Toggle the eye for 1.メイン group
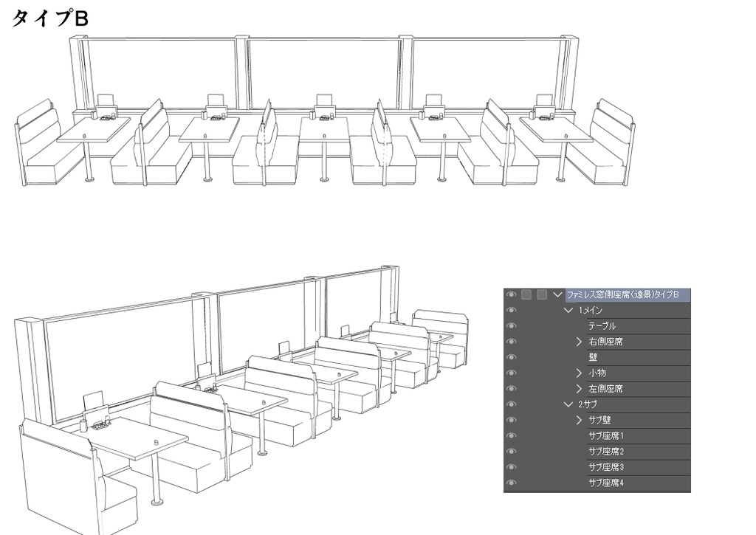The image size is (756, 535). tap(511, 311)
